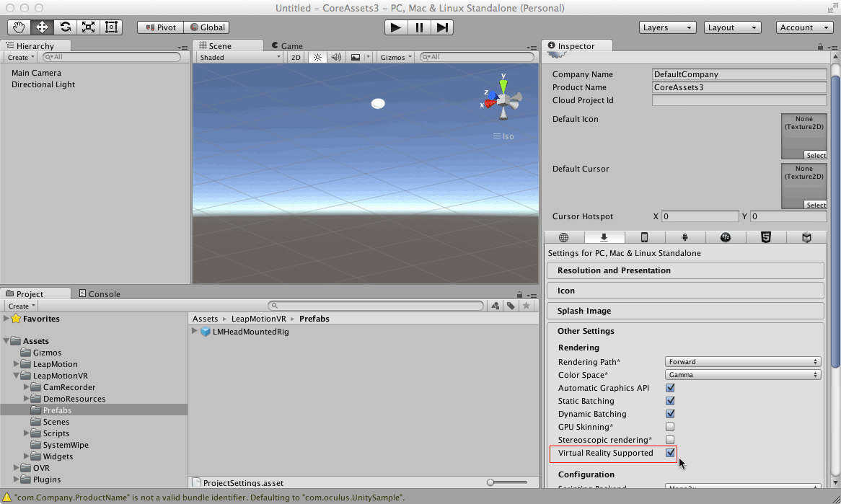This screenshot has width=841, height=504.
Task: Expand the OVR folder
Action: tap(17, 468)
